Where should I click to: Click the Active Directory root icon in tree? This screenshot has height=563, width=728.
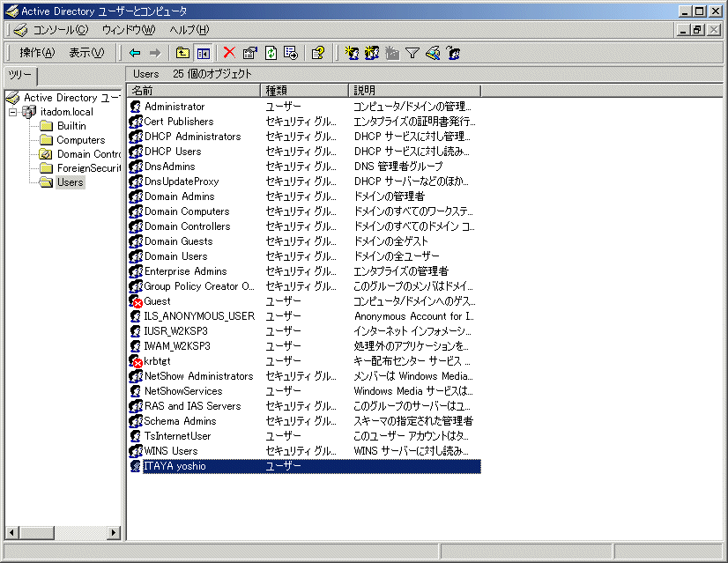pyautogui.click(x=12, y=98)
